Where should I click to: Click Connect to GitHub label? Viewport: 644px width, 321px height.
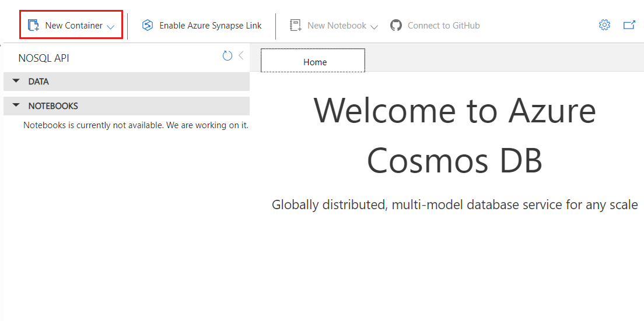pyautogui.click(x=443, y=26)
